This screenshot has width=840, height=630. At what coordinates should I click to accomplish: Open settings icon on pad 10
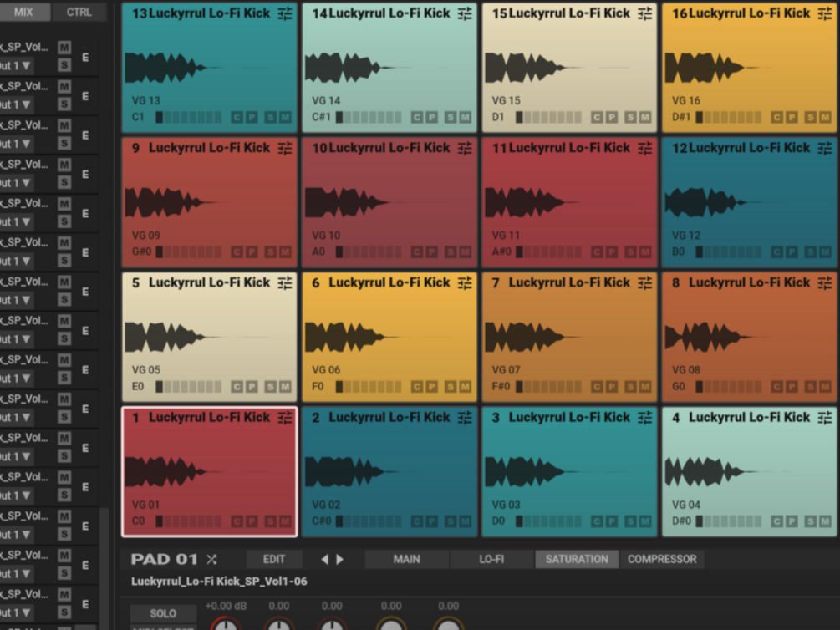coord(465,148)
